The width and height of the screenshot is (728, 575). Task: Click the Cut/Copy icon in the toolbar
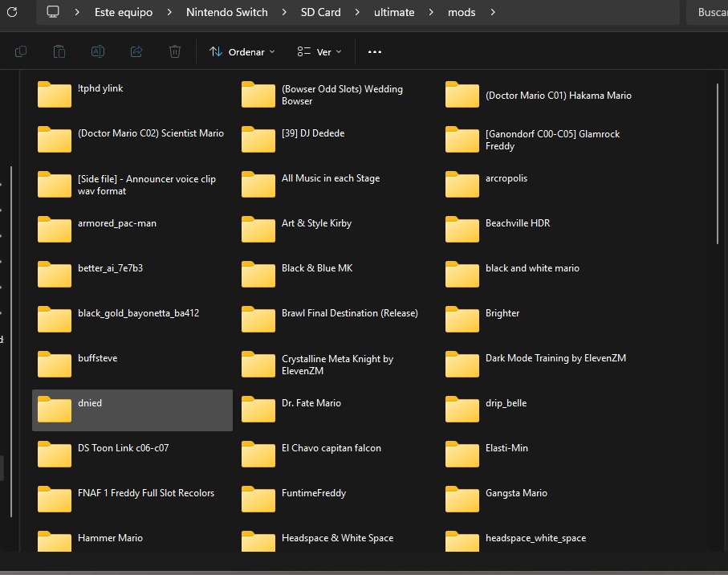click(x=21, y=51)
